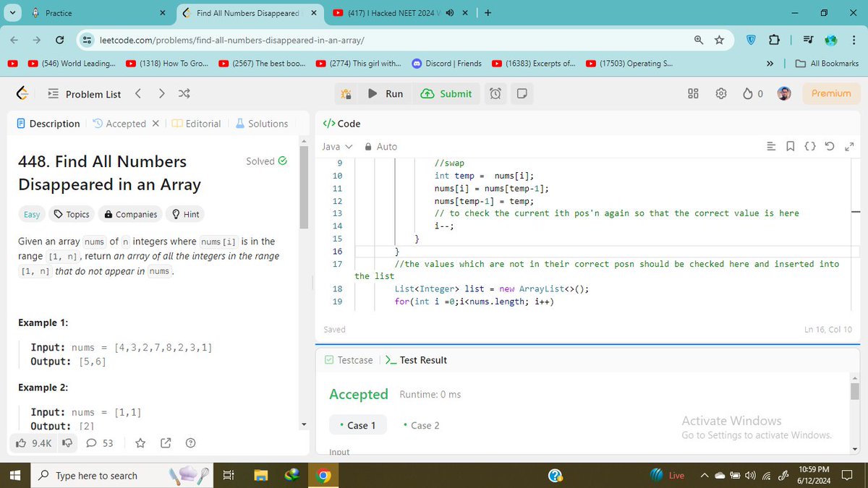Show hidden system tray icons
This screenshot has width=868, height=488.
(x=703, y=476)
